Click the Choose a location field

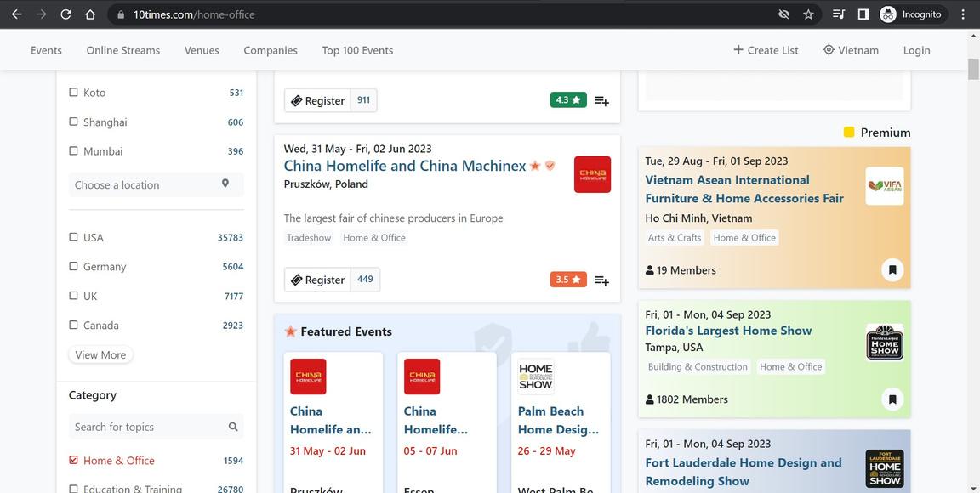click(157, 185)
